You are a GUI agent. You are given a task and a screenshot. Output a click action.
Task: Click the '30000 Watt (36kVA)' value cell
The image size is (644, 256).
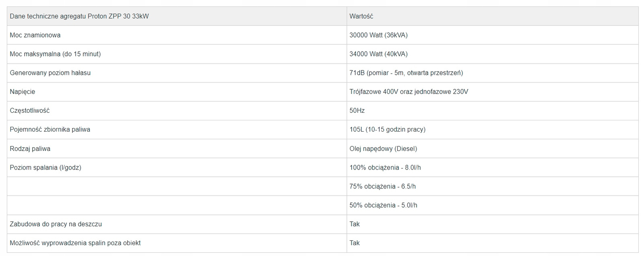pos(378,35)
